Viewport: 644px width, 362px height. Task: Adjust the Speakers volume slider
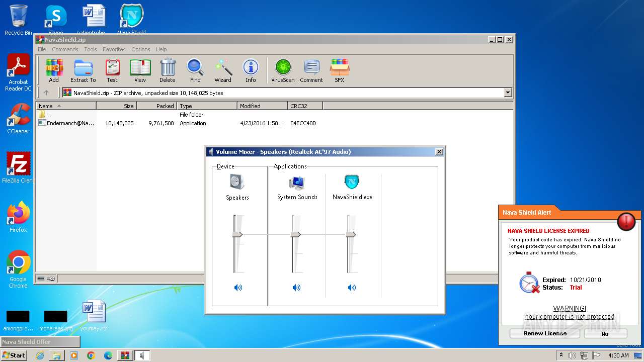237,234
